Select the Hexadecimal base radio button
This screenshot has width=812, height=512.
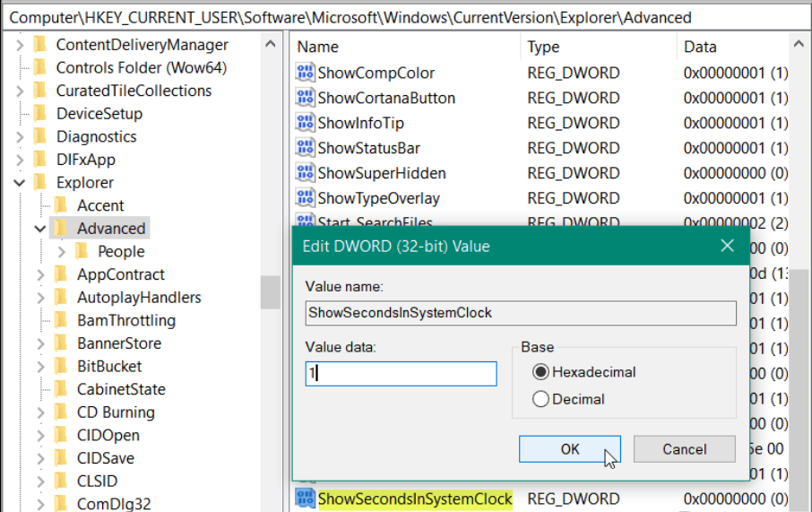(540, 372)
